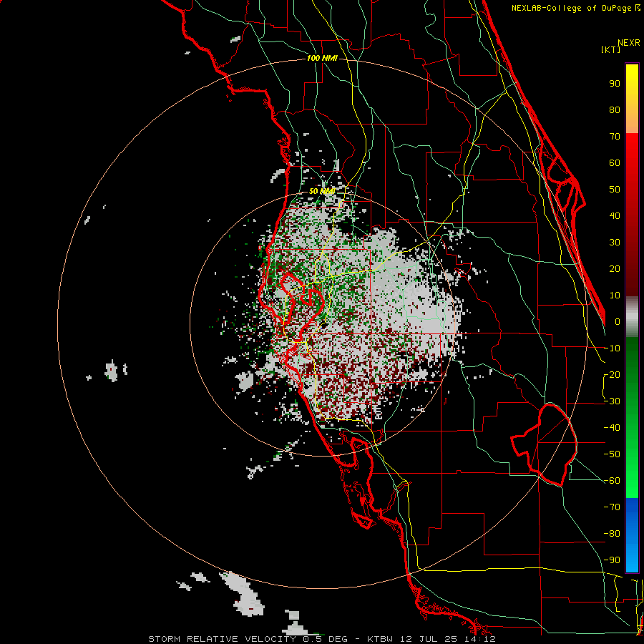Click the 0 value on the velocity scale

tap(618, 321)
